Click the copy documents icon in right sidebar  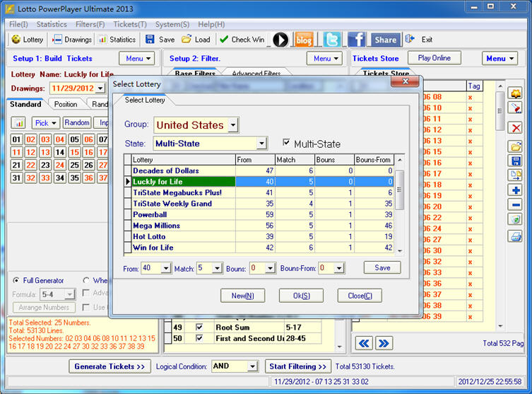click(x=516, y=175)
